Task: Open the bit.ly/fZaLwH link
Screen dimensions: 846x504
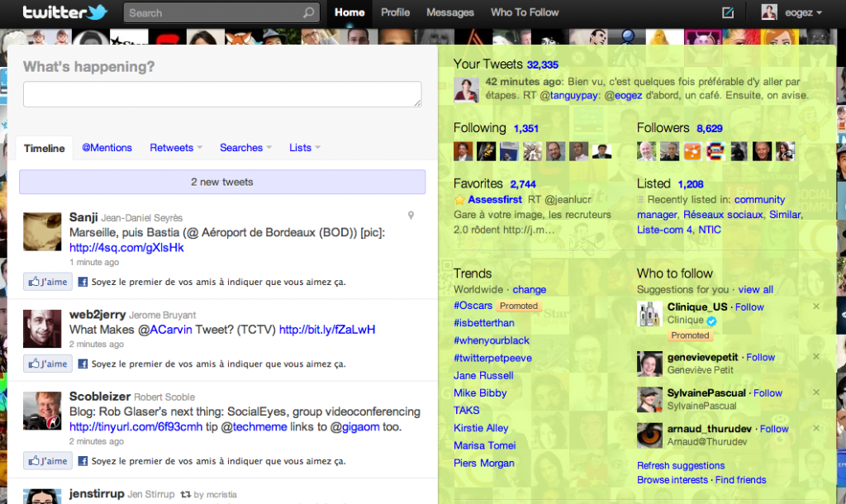Action: pyautogui.click(x=327, y=330)
